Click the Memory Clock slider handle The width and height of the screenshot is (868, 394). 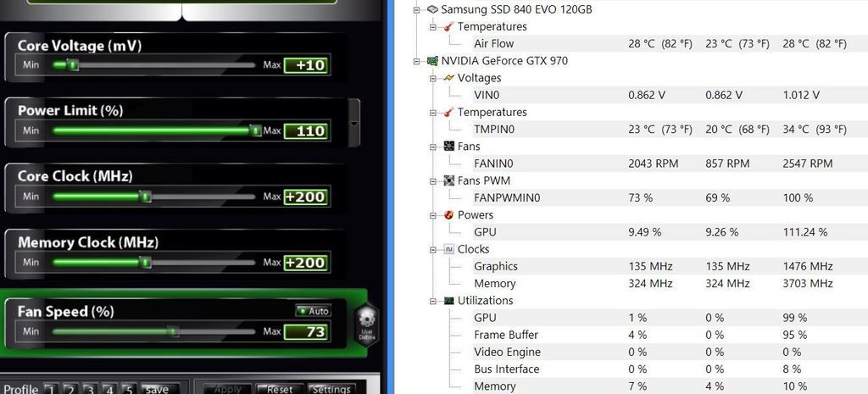click(145, 263)
